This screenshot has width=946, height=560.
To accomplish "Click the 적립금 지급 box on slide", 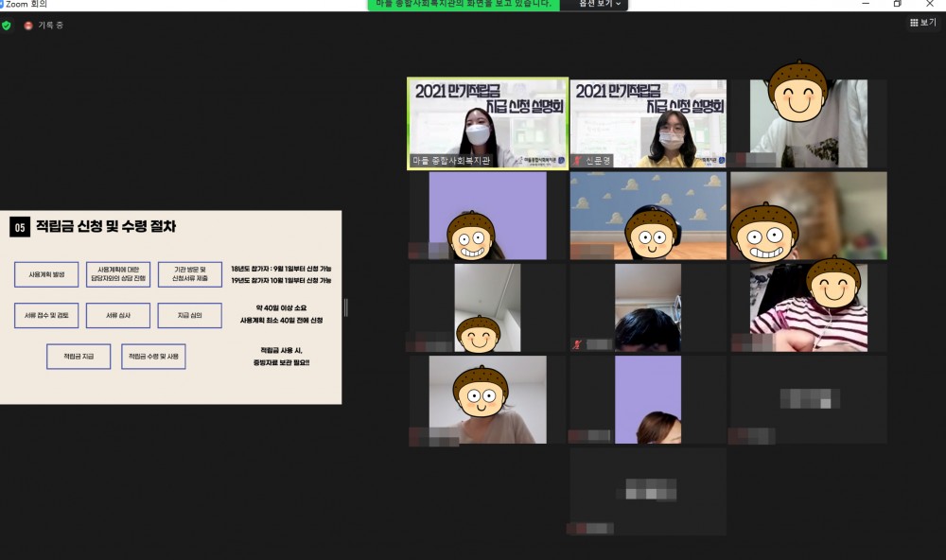I will click(79, 357).
